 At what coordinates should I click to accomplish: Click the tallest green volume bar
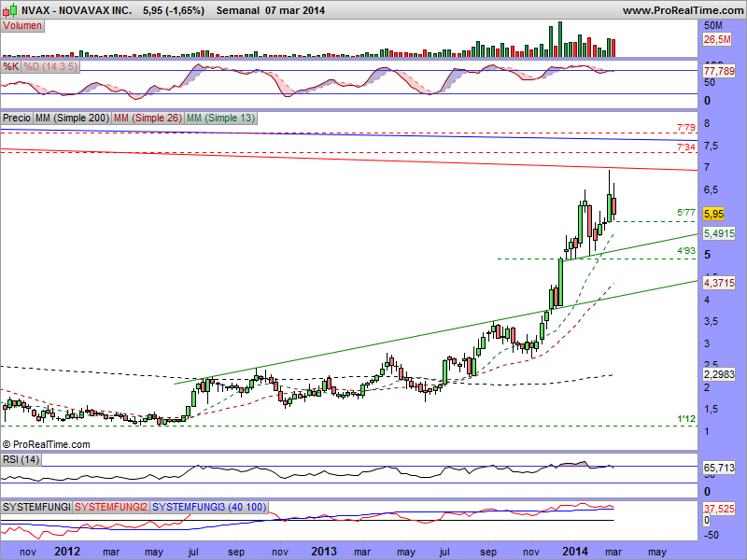[560, 39]
